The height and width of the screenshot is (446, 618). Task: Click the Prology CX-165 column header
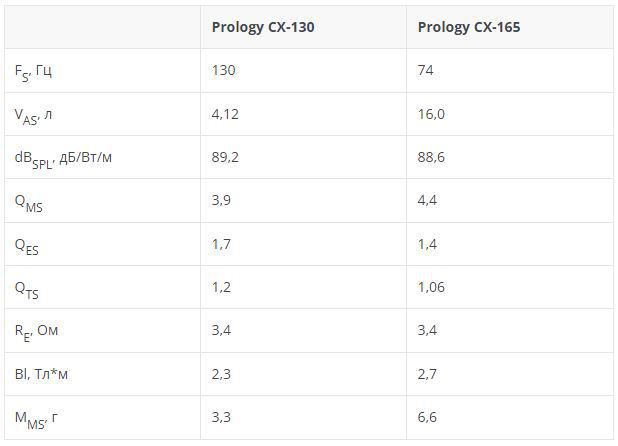click(469, 27)
